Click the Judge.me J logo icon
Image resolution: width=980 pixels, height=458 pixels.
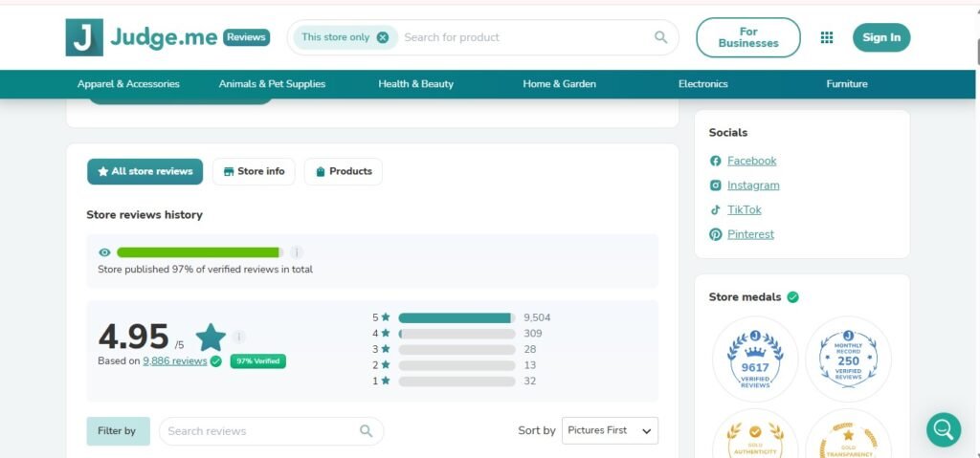click(x=84, y=37)
